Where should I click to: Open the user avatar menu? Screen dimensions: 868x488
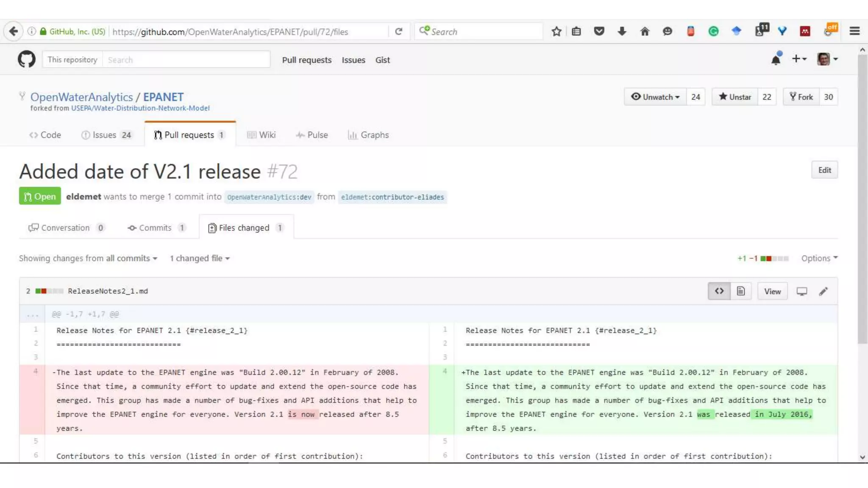click(827, 59)
